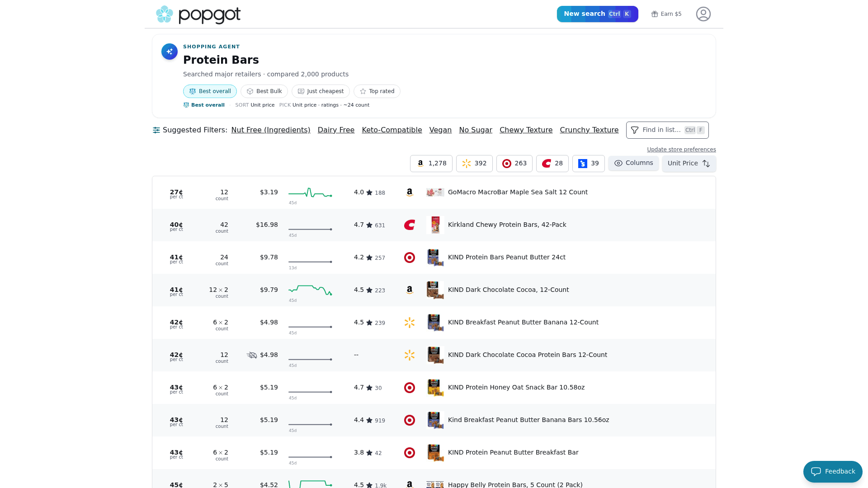Click the GoMacro price history sparkline

(x=310, y=193)
